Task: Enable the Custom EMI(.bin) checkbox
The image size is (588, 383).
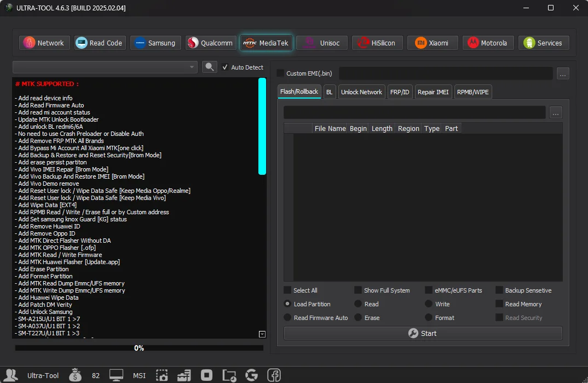Action: click(x=280, y=73)
